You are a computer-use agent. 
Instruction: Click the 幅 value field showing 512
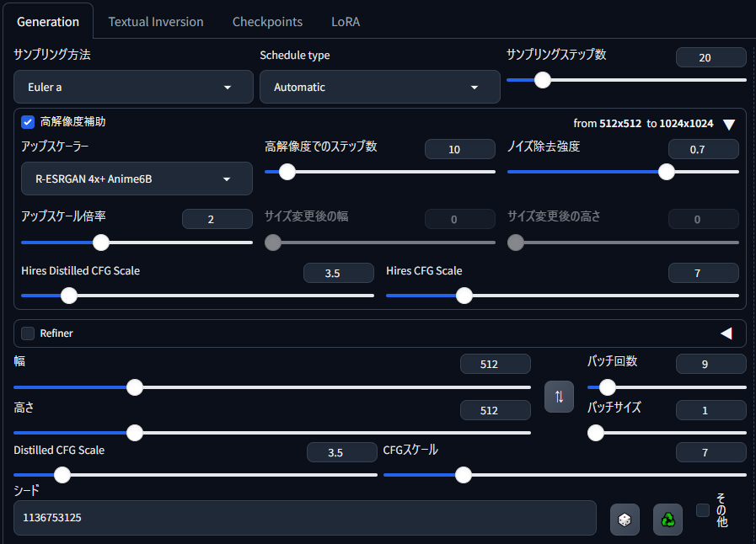(x=496, y=365)
